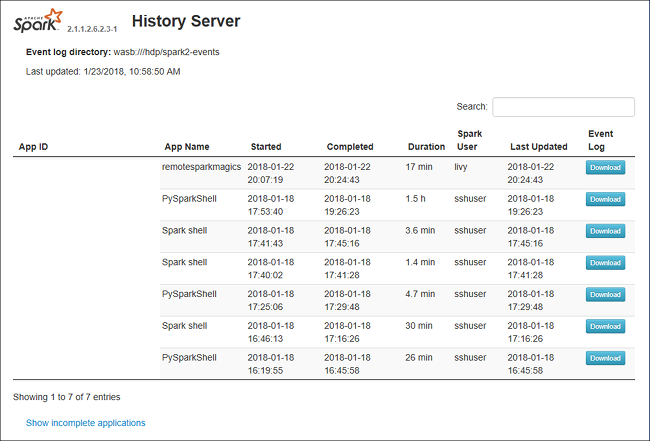
Task: Click completed time 2018-01-18 19:26:23 cell
Action: click(x=347, y=205)
